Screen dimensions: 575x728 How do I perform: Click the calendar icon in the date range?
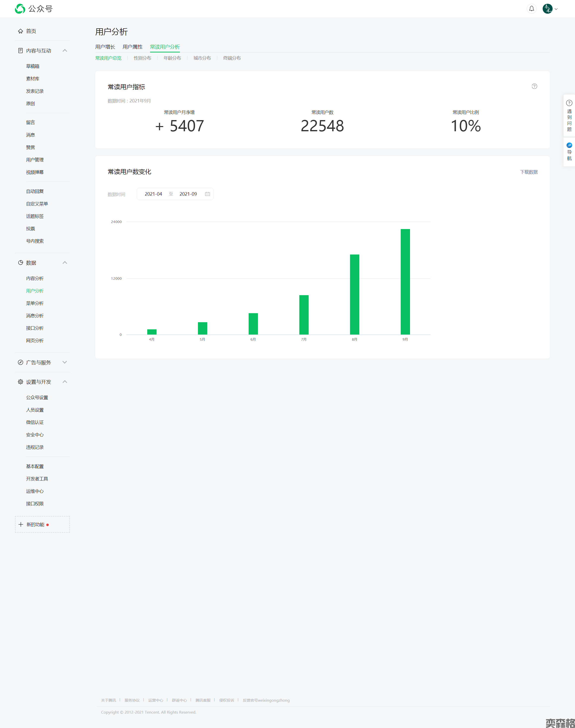(x=207, y=194)
